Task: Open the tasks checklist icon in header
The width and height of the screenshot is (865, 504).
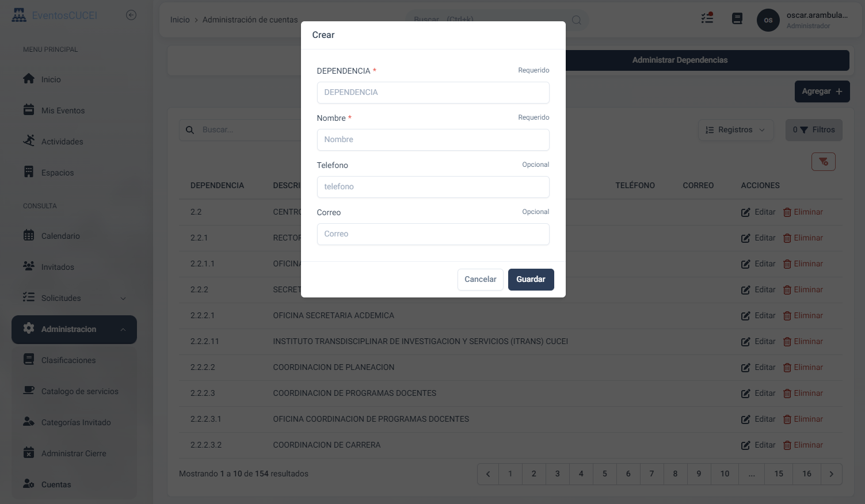Action: click(707, 18)
